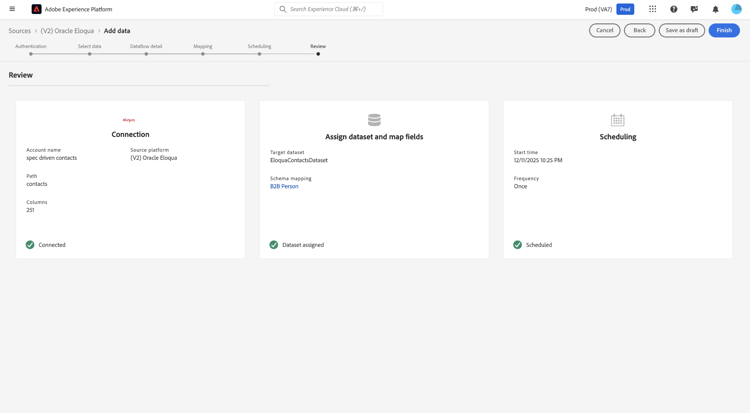The width and height of the screenshot is (750, 413).
Task: Navigate to Sources breadcrumb
Action: [x=20, y=31]
